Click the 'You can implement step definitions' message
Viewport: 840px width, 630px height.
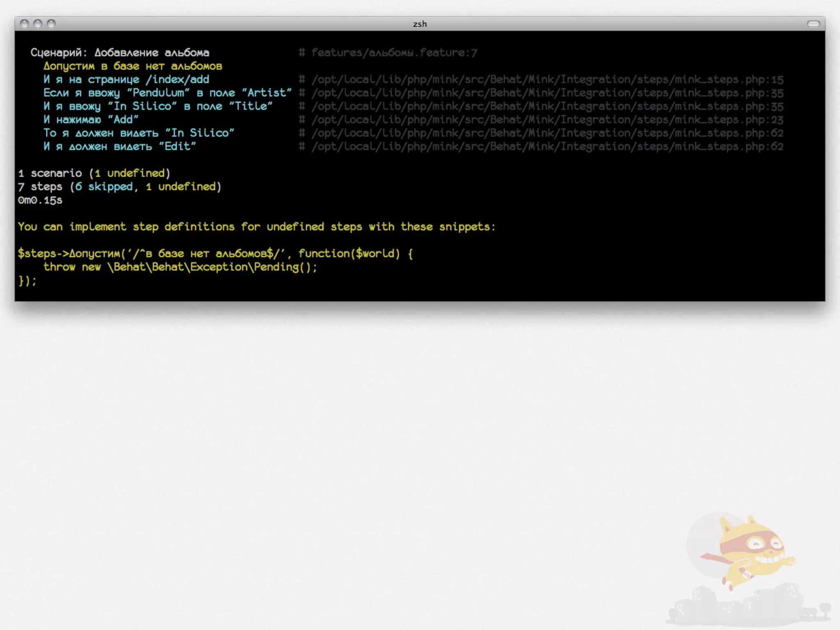[256, 227]
